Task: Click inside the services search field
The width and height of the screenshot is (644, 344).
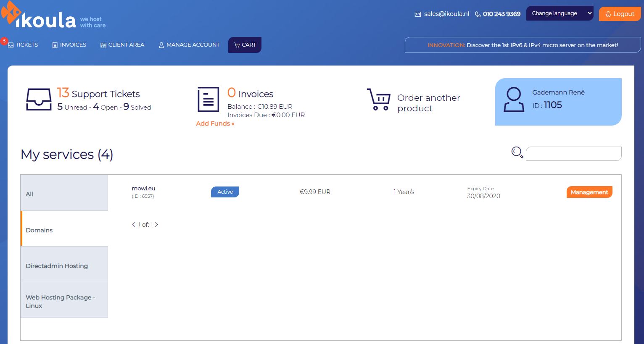Action: (x=574, y=154)
